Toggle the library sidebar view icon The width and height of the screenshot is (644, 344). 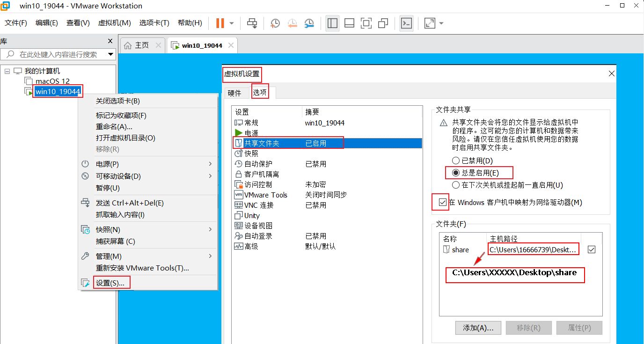(x=332, y=23)
